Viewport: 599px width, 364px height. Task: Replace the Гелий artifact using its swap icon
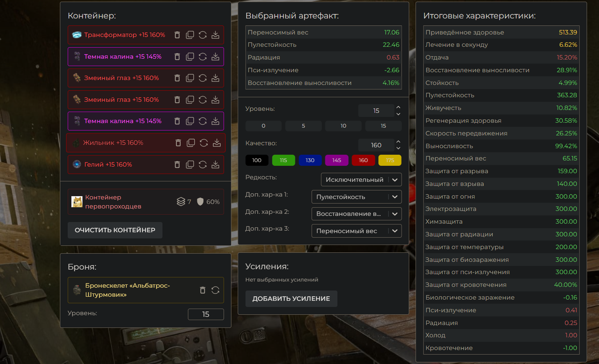tap(203, 165)
